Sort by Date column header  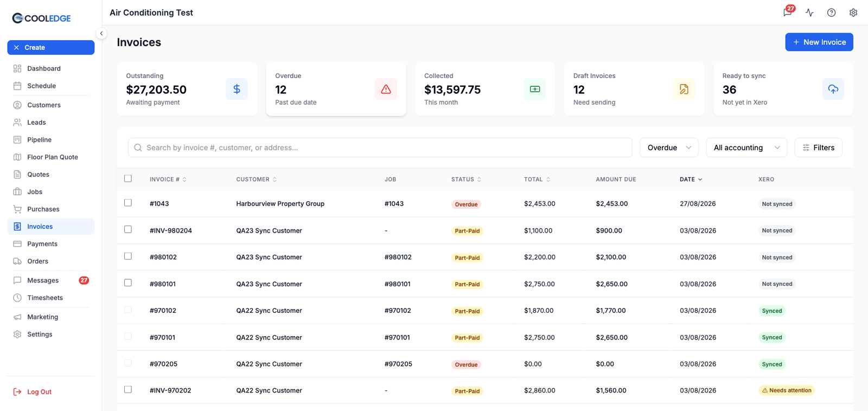tap(691, 179)
